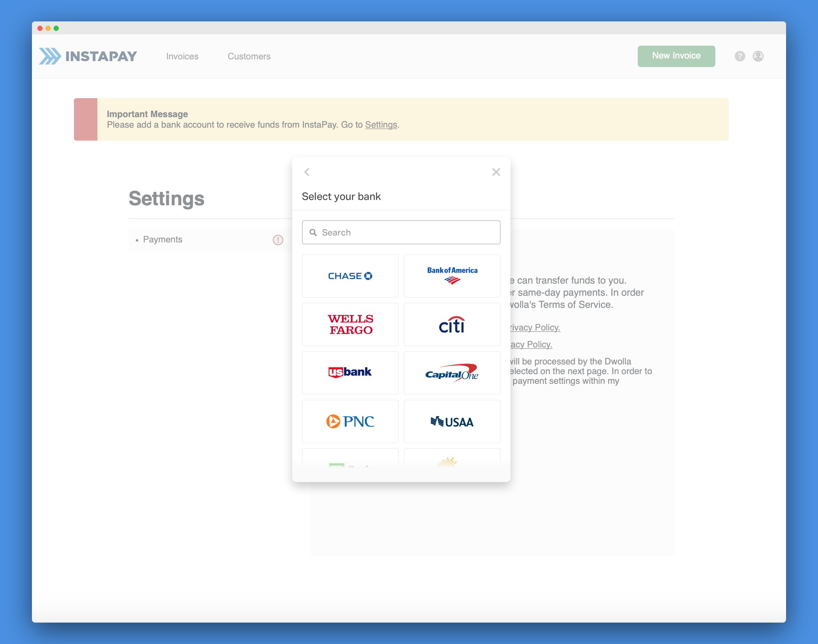Select Bank of America tile
The height and width of the screenshot is (644, 818).
452,276
